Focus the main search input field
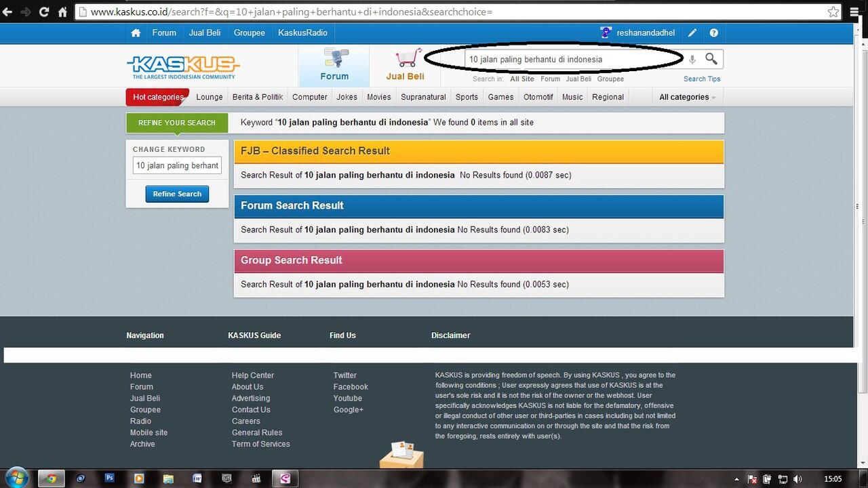This screenshot has width=868, height=488. point(575,59)
